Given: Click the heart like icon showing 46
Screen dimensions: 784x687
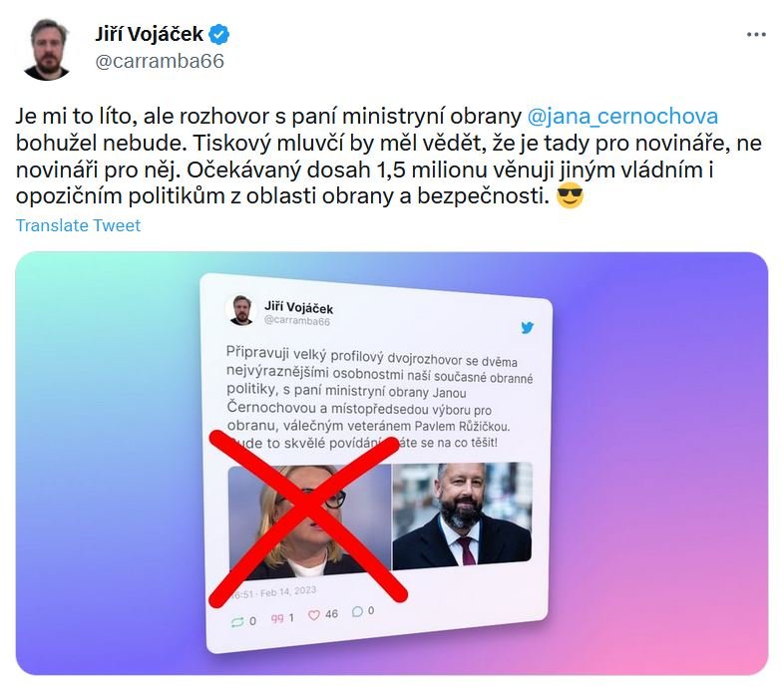Looking at the screenshot, I should 313,615.
